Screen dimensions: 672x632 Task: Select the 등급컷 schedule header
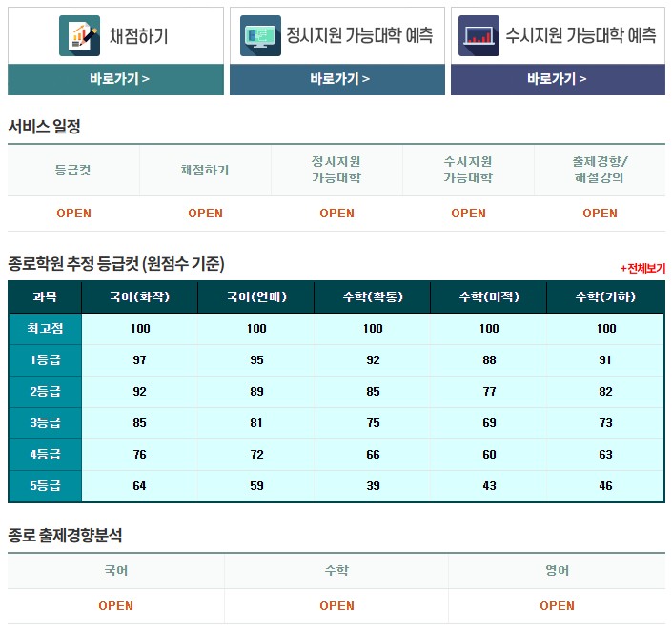click(x=73, y=170)
